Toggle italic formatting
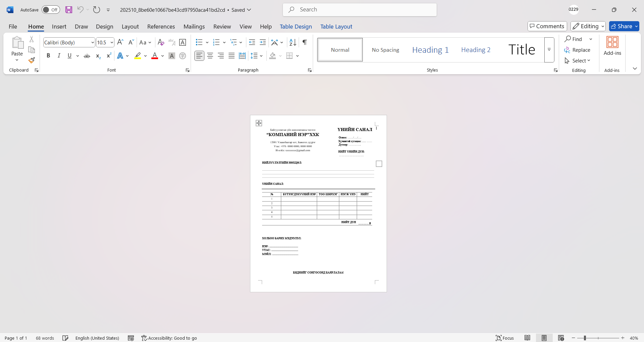This screenshot has width=644, height=342. click(x=59, y=56)
